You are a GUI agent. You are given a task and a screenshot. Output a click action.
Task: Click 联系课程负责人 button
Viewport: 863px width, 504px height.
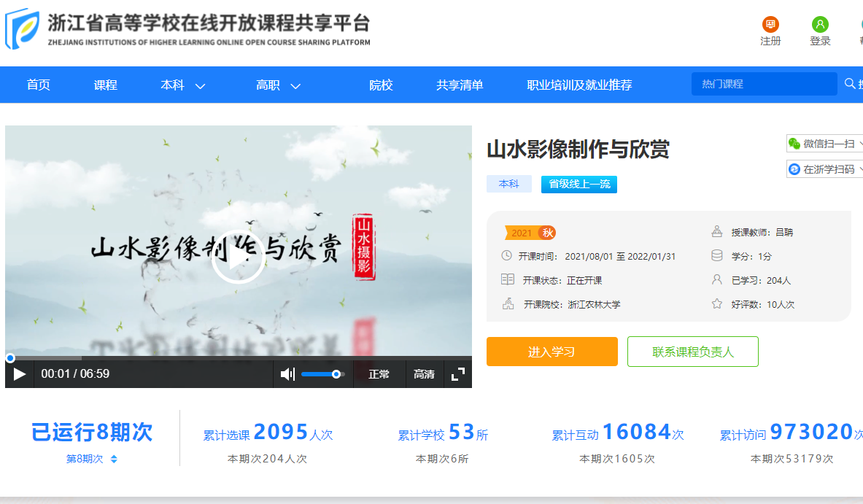[x=692, y=352]
